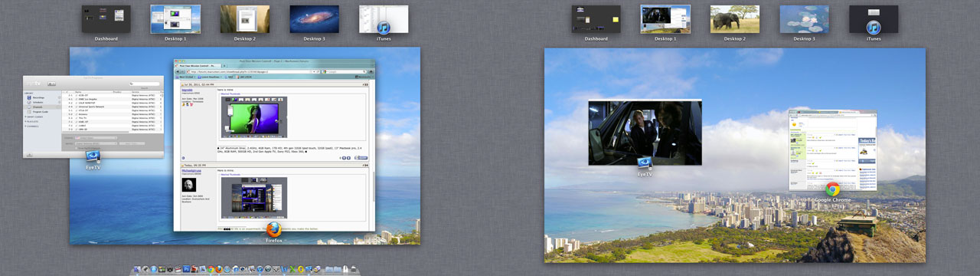Open Google Chrome from the Dock
Image resolution: width=980 pixels, height=276 pixels.
coord(211,269)
